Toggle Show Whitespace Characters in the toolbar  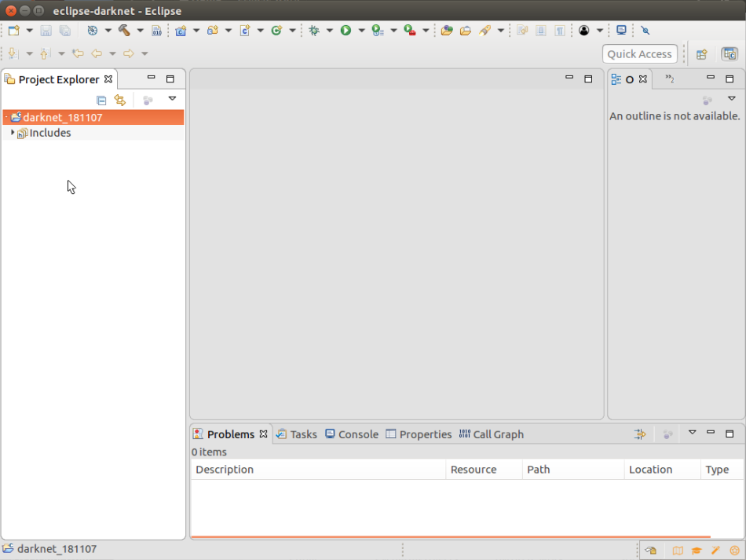click(559, 30)
